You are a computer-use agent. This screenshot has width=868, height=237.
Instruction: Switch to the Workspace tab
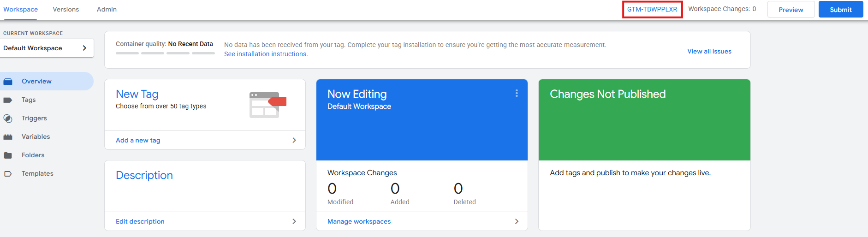(21, 9)
